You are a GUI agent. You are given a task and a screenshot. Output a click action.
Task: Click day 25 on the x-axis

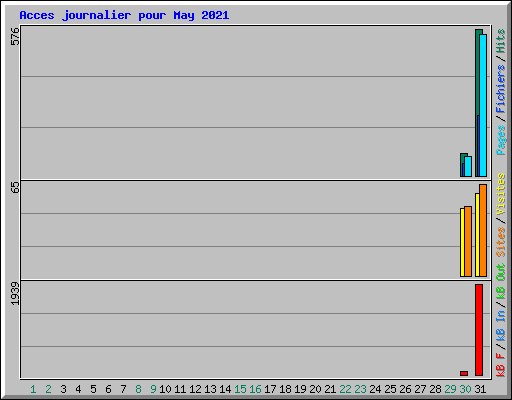click(390, 389)
